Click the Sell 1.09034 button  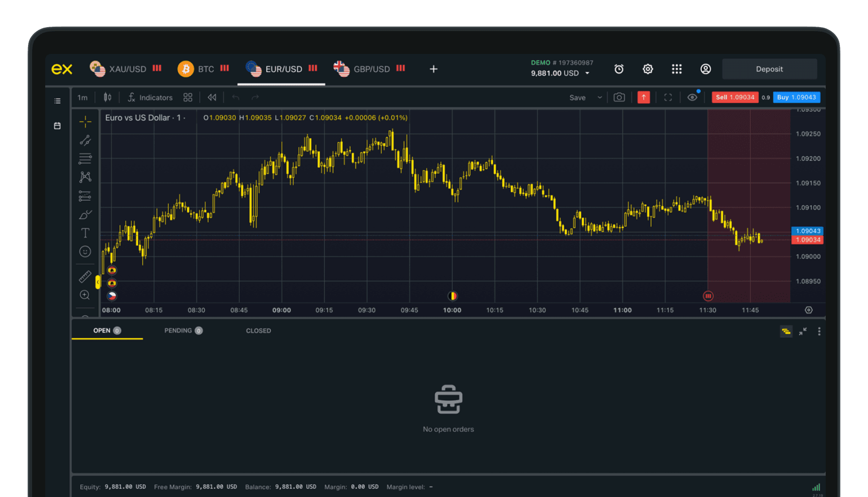tap(734, 97)
